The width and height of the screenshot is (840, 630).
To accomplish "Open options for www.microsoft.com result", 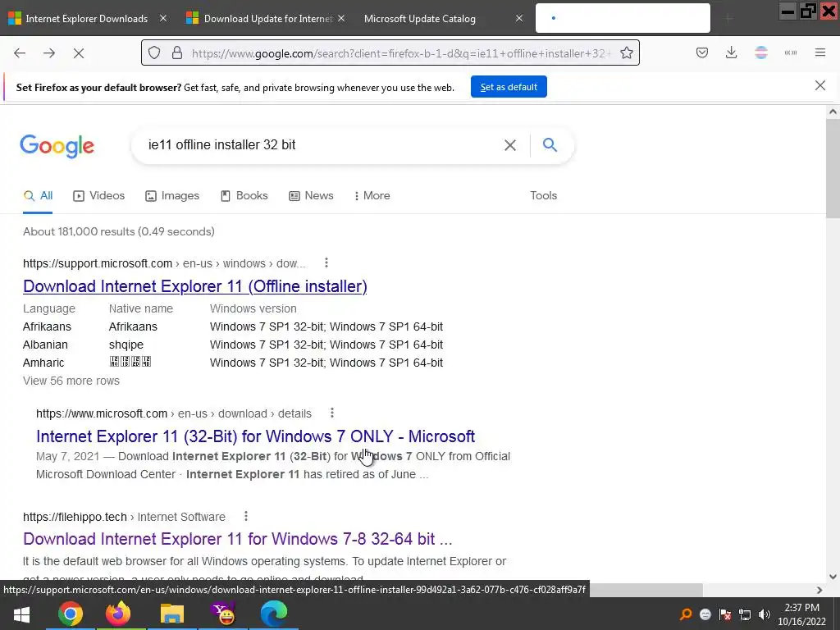I will 332,413.
